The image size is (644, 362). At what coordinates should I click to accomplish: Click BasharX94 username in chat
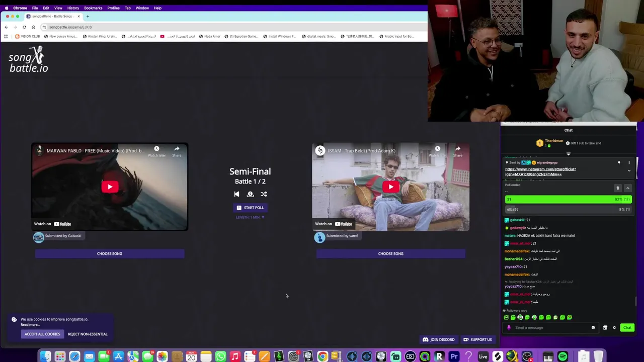(x=514, y=259)
